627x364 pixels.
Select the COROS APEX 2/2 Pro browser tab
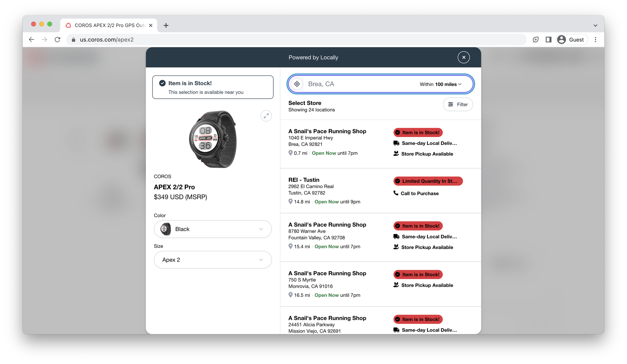[x=108, y=25]
